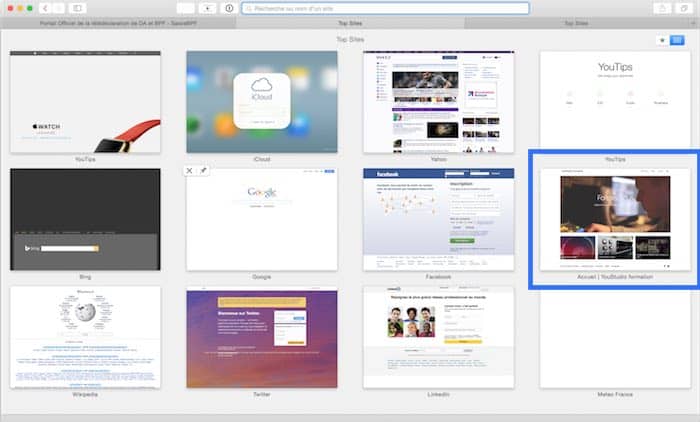Viewport: 700px width, 422px height.
Task: Select the rightmost Top Sites tab
Action: [x=576, y=23]
